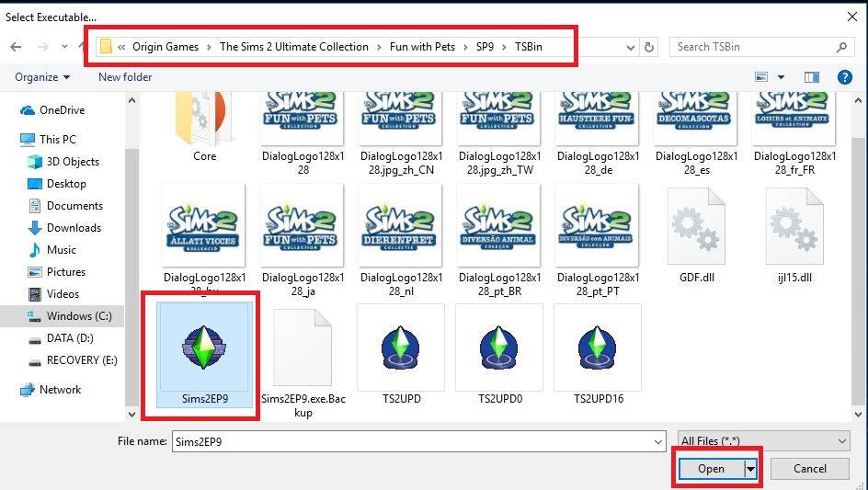The width and height of the screenshot is (868, 490).
Task: Select DATA (D:) drive in sidebar
Action: [x=61, y=338]
